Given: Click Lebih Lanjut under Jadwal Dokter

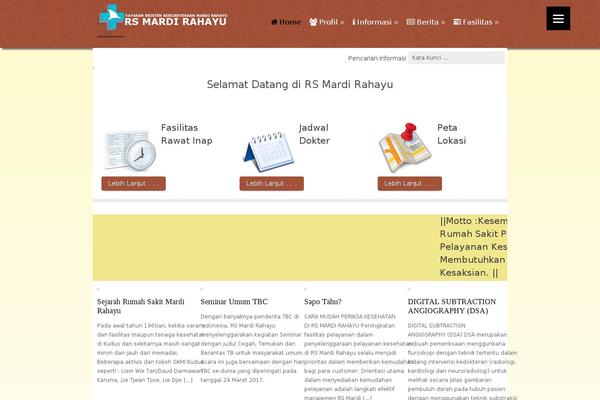Looking at the screenshot, I should (272, 183).
